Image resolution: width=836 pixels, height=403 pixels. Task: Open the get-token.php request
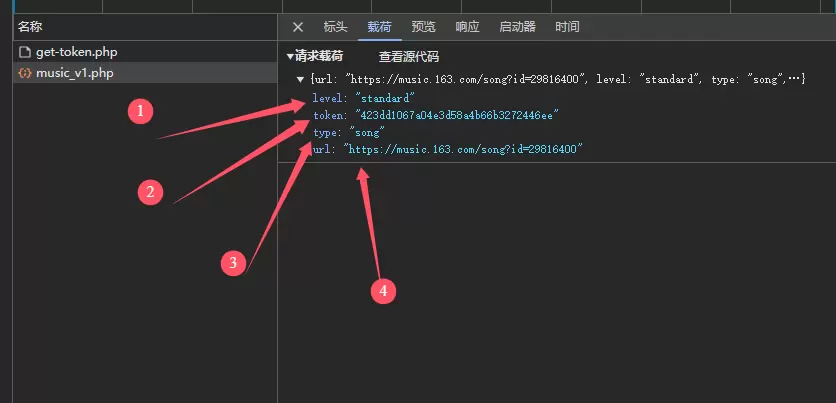point(76,52)
